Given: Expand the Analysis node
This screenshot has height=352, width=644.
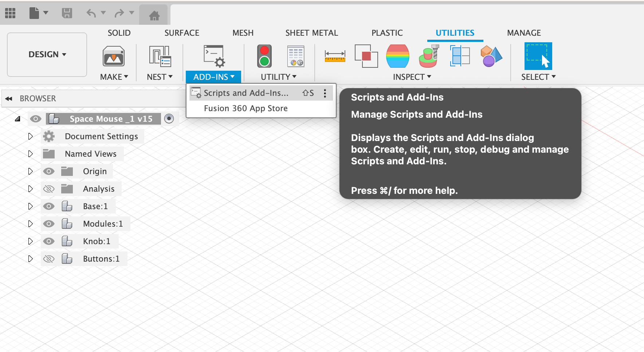Looking at the screenshot, I should tap(31, 189).
